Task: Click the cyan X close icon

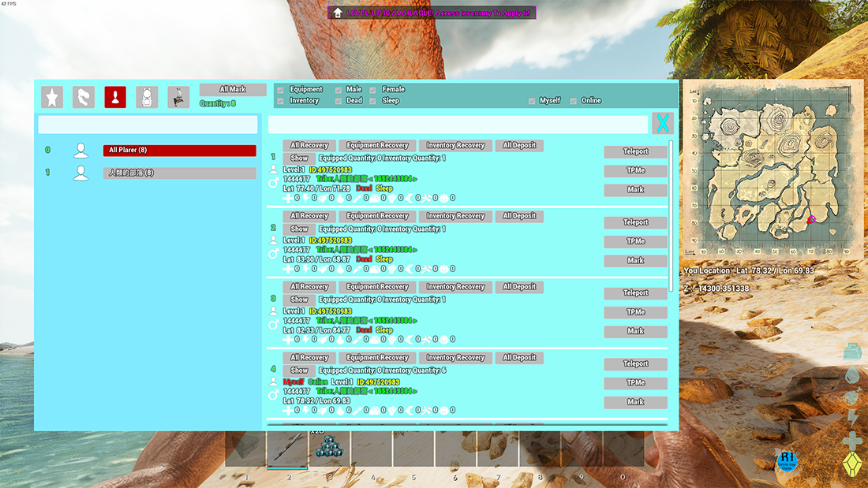Action: pyautogui.click(x=663, y=124)
